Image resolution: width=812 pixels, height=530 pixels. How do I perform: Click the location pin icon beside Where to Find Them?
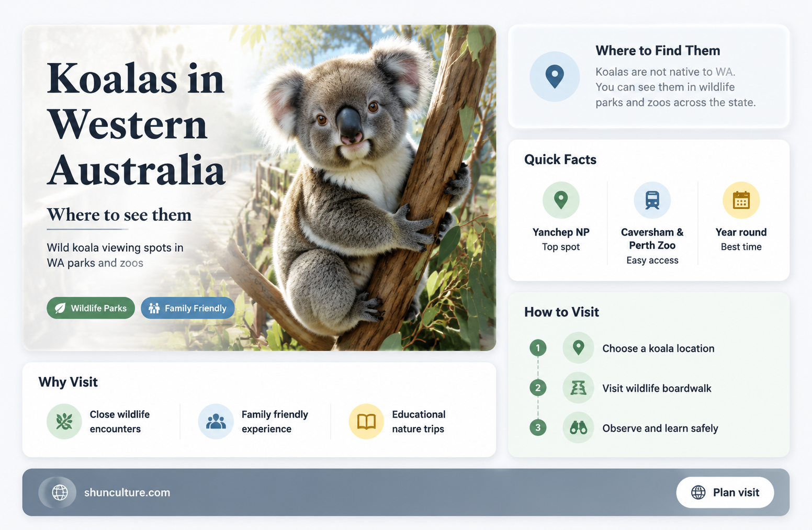click(555, 76)
